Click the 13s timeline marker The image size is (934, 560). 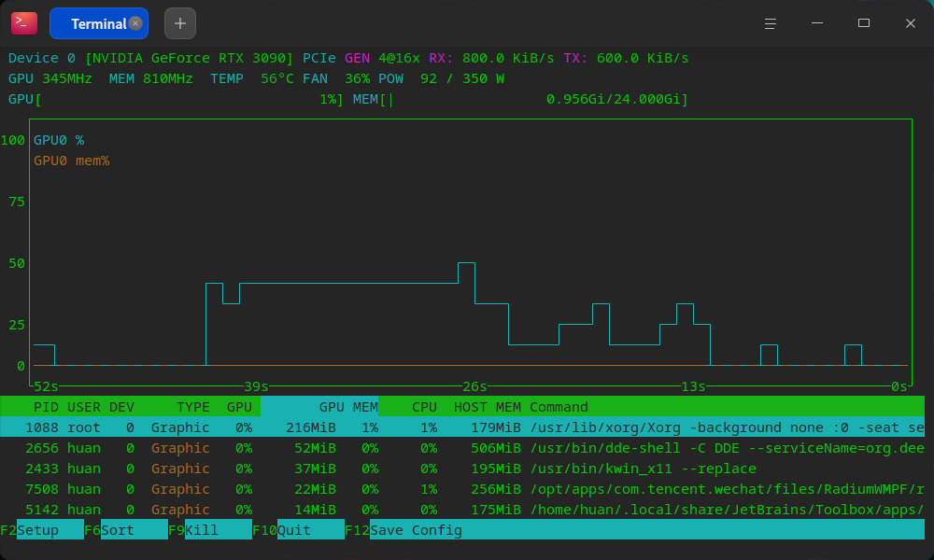tap(693, 386)
